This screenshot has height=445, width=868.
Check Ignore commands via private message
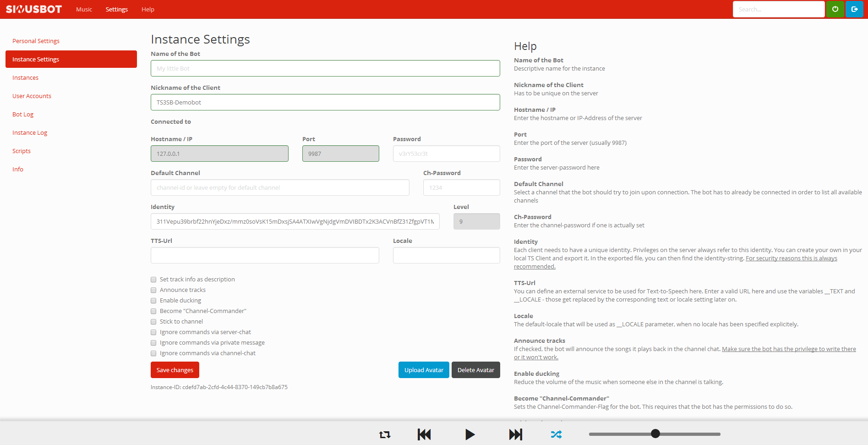point(153,343)
